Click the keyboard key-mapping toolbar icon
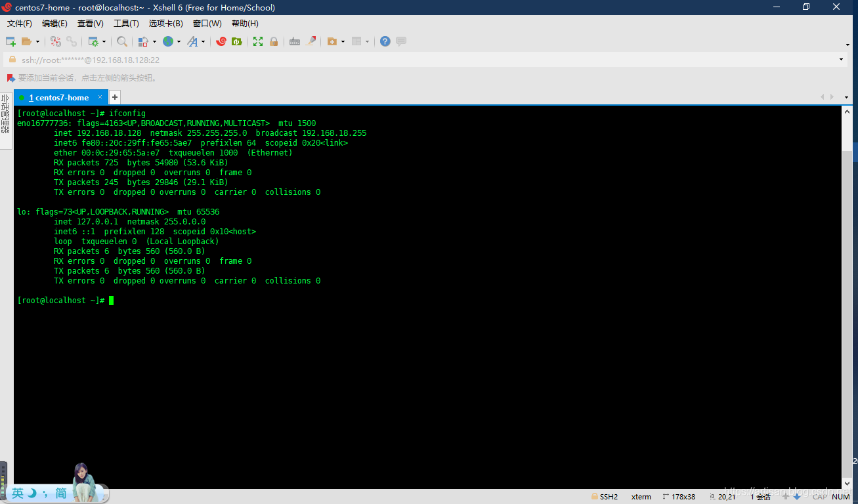The image size is (858, 504). coord(295,41)
